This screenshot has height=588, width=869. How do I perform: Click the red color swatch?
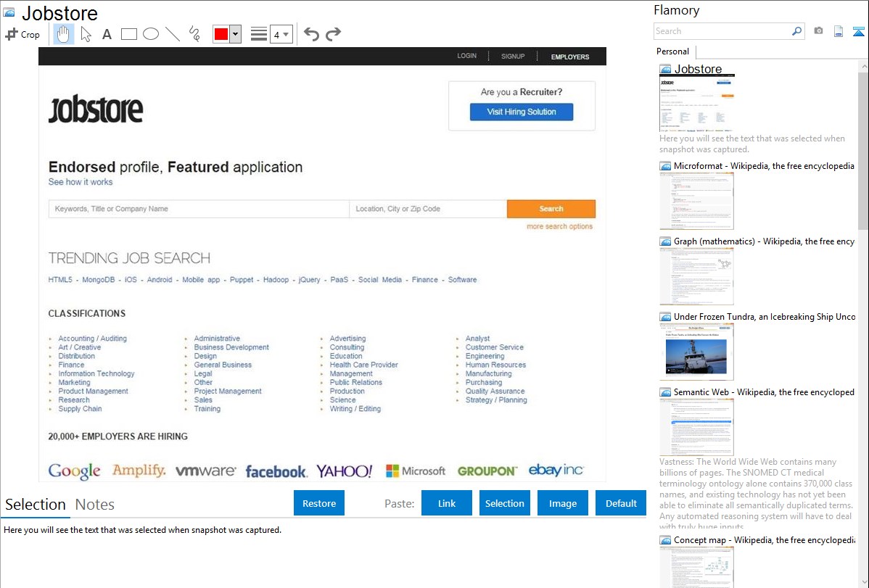221,34
